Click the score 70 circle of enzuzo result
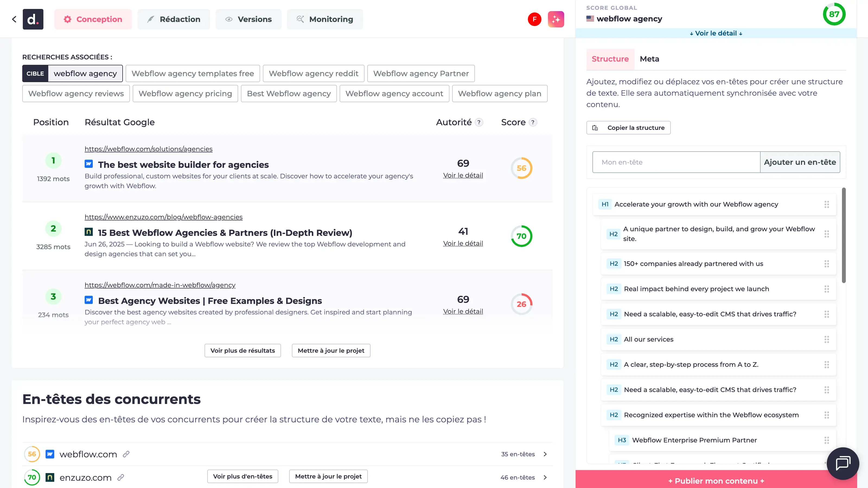The image size is (868, 488). tap(521, 236)
